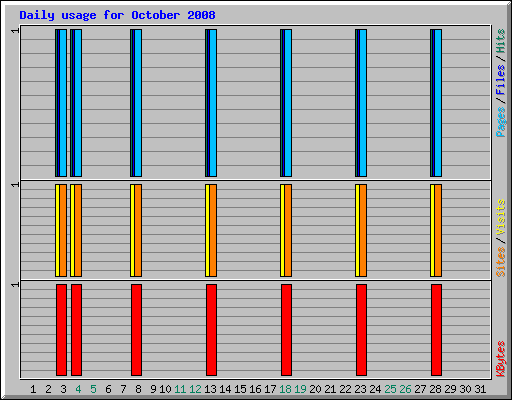The height and width of the screenshot is (400, 512).
Task: Click green day label 18
Action: [x=285, y=389]
